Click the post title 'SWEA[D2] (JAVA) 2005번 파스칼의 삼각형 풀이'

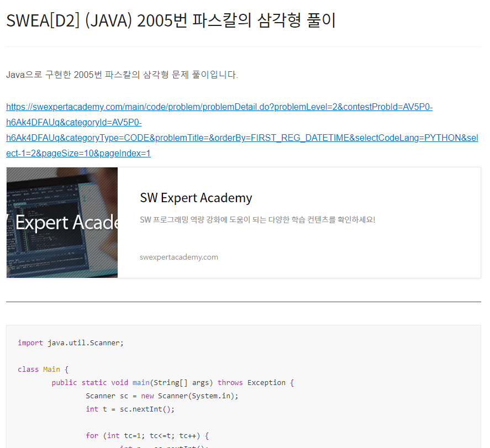pyautogui.click(x=171, y=20)
